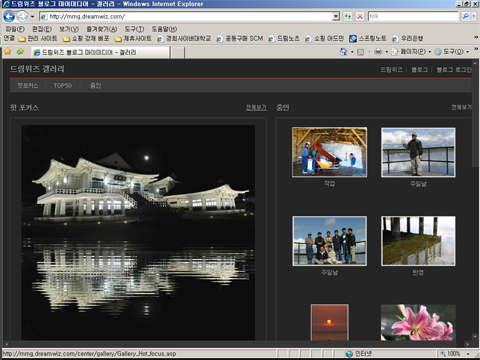Screen dimensions: 480x360
Task: Go forward with the Forward arrow button
Action: click(x=22, y=16)
